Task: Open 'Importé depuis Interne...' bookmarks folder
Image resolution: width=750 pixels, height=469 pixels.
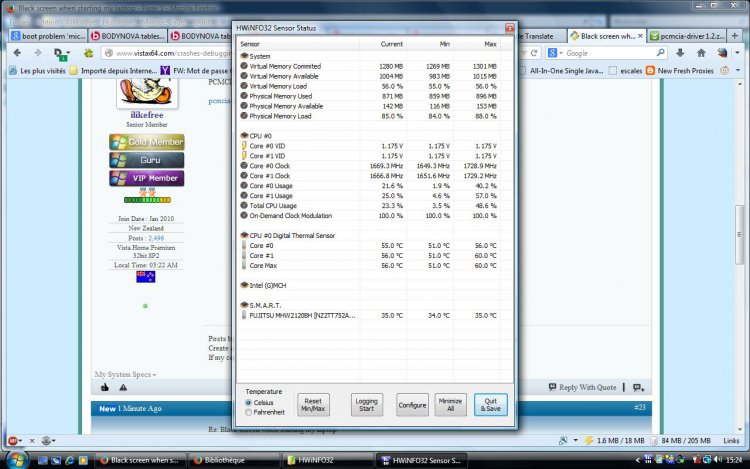Action: pos(114,71)
